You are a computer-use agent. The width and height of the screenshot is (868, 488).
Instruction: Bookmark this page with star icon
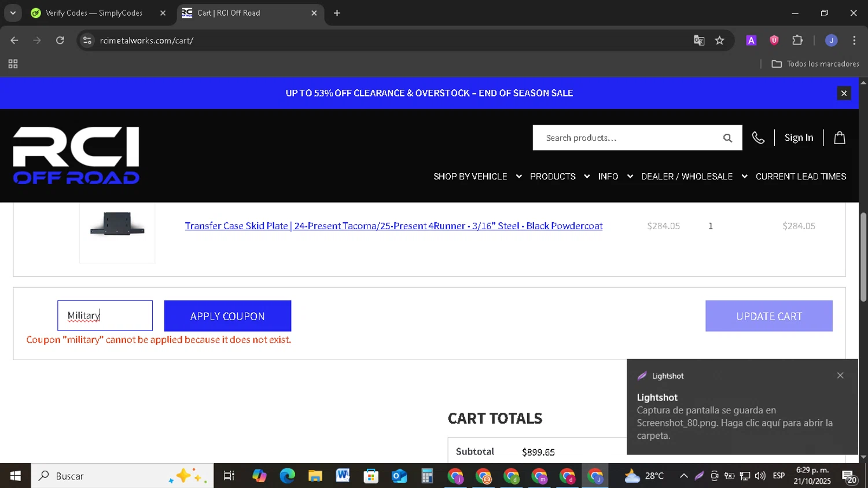pos(719,41)
